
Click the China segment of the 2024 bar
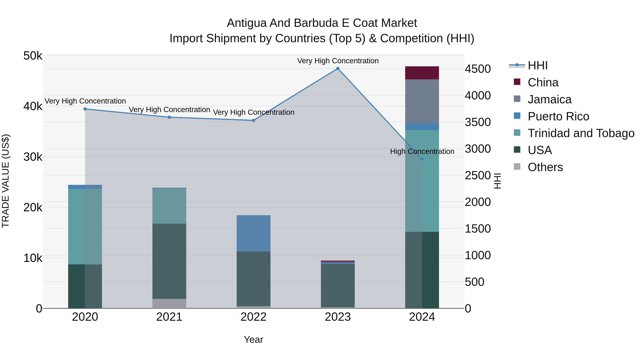click(422, 73)
